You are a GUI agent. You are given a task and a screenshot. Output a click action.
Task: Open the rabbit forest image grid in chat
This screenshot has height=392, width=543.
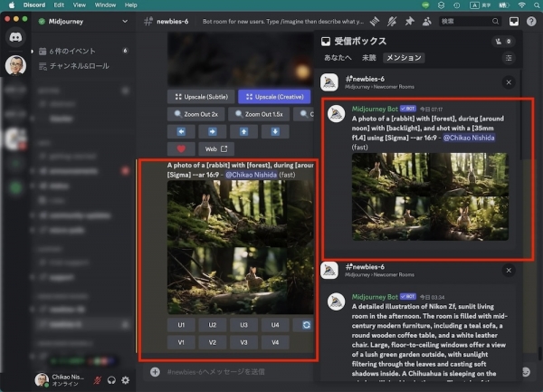tap(241, 247)
